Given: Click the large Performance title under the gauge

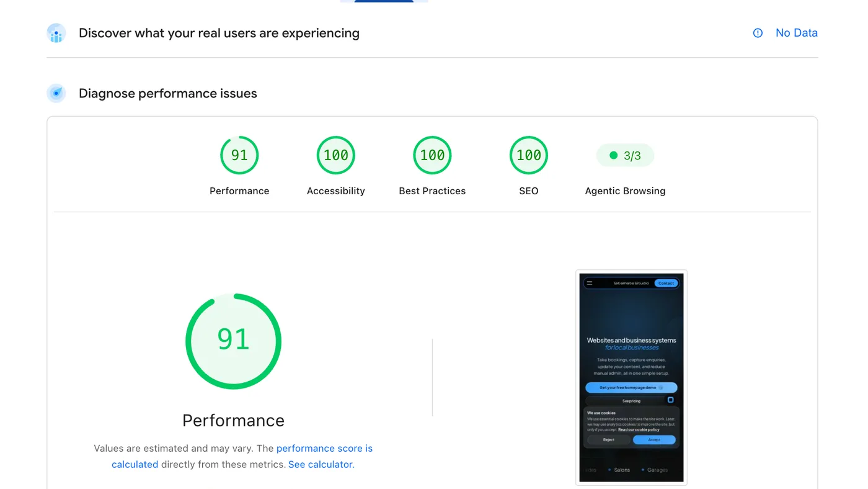Looking at the screenshot, I should pos(233,420).
